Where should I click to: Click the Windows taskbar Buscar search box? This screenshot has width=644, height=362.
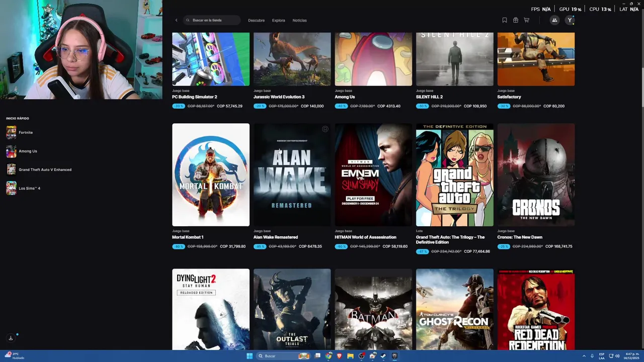click(283, 356)
